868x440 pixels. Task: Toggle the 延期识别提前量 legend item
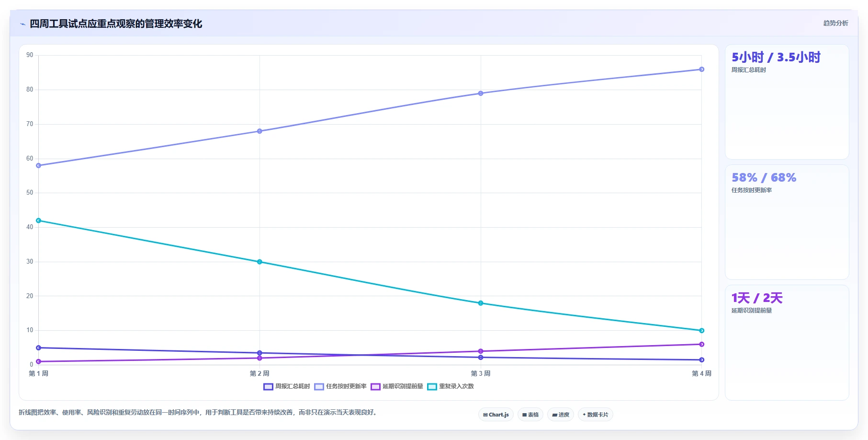397,386
